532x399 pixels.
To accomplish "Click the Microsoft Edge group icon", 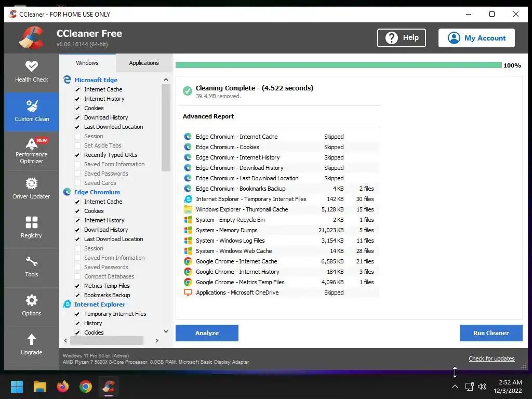I will [67, 79].
